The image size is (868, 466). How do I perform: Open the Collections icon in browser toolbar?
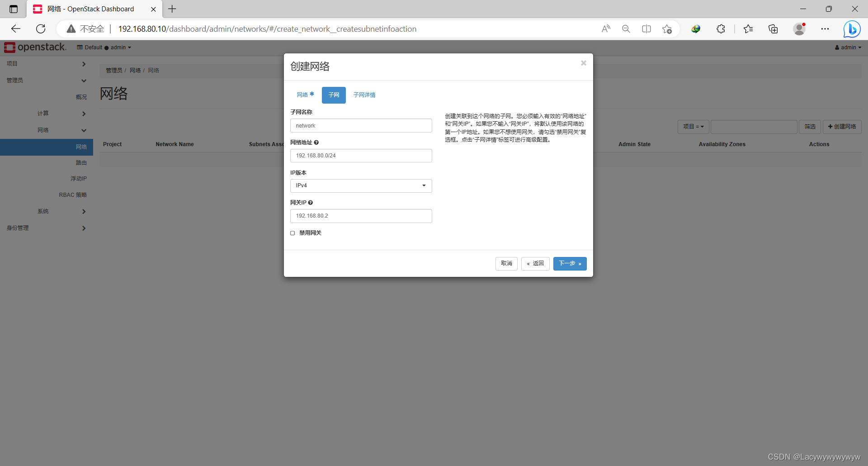pos(773,29)
